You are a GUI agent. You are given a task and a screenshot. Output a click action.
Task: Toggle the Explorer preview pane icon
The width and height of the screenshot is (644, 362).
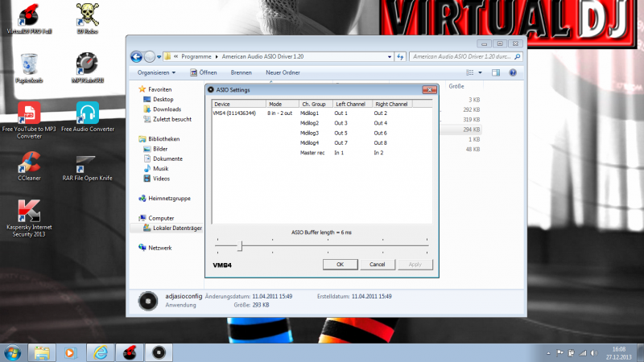tap(496, 72)
